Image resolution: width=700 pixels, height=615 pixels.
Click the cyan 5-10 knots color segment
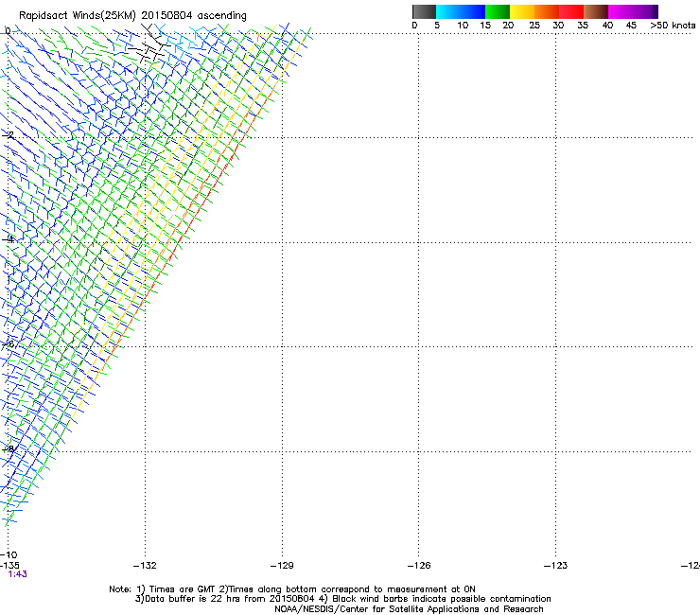[x=448, y=11]
